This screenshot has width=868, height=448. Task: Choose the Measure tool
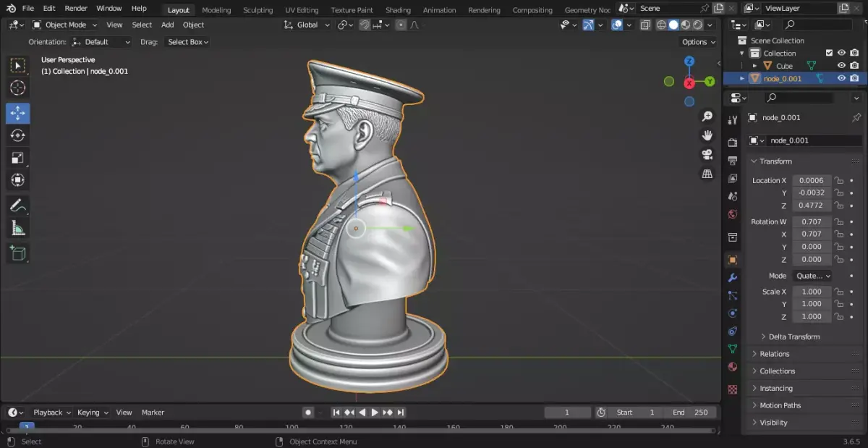click(18, 228)
